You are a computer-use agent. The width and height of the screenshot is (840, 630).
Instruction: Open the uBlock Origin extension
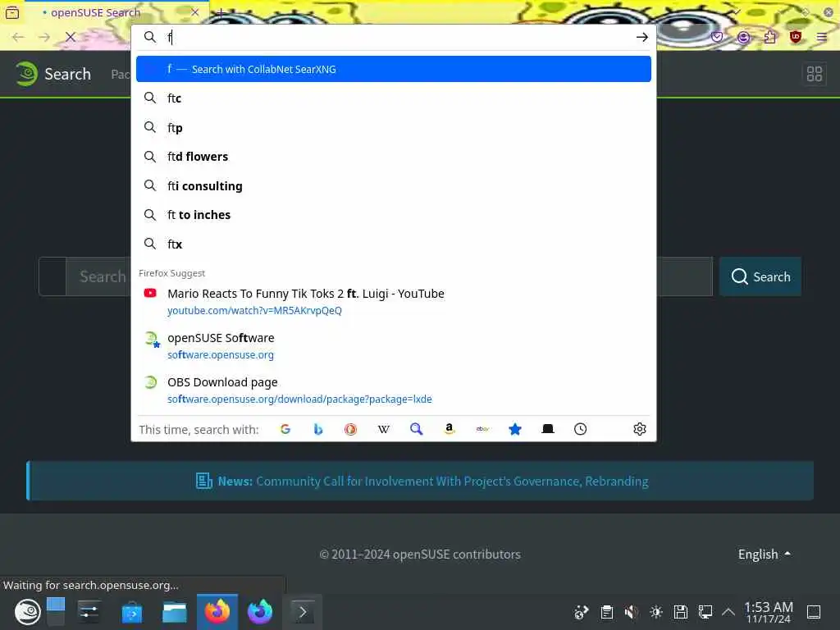click(796, 37)
